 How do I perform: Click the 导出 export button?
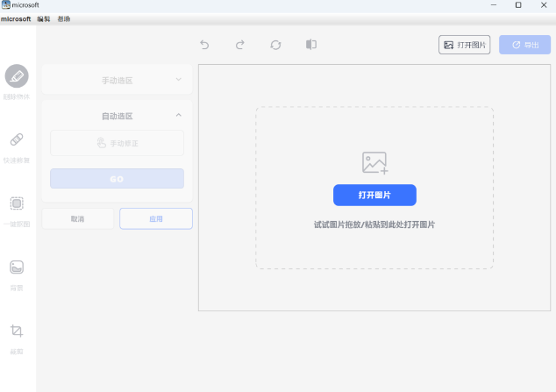(524, 45)
